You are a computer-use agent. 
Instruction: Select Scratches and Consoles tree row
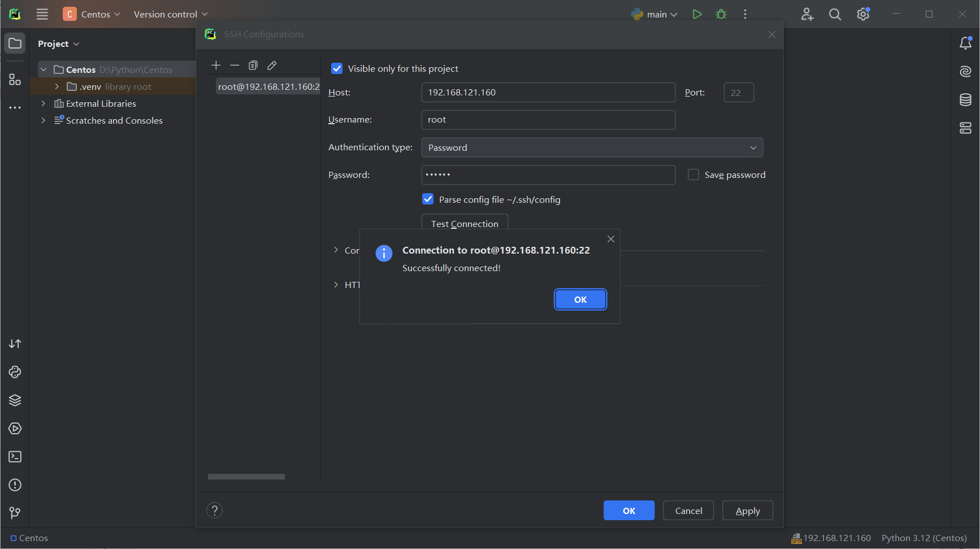[113, 120]
